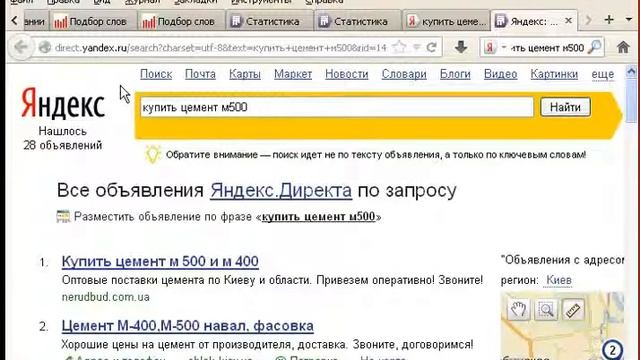Click the site identity globe icon
640x360 pixels.
click(x=44, y=48)
